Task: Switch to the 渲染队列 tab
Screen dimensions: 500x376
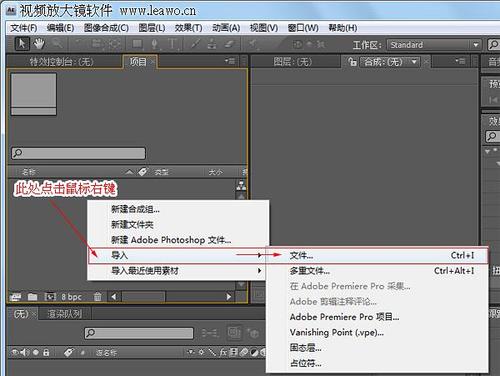Action: pos(65,314)
